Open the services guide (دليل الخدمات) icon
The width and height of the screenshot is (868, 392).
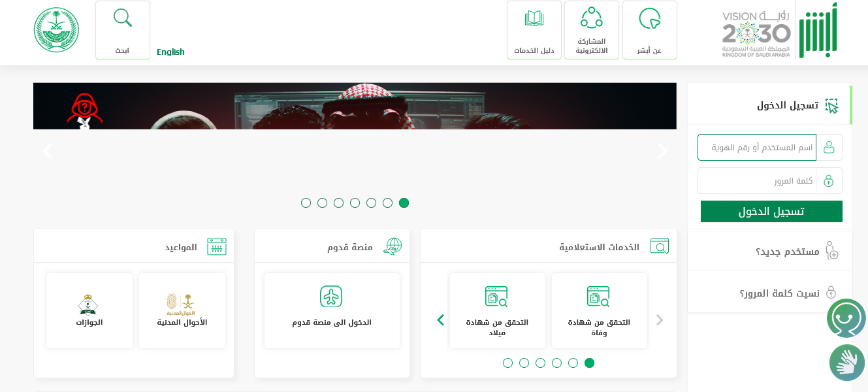534,30
